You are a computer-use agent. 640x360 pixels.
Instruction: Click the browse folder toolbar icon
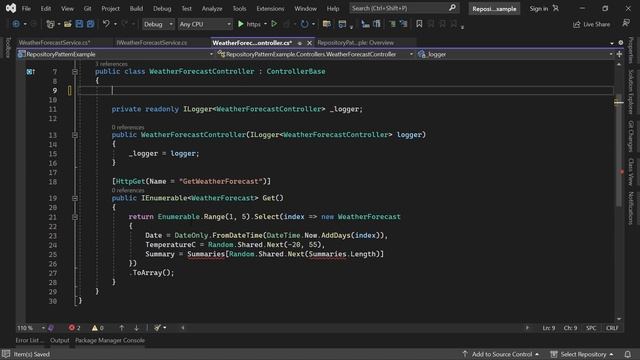click(327, 24)
